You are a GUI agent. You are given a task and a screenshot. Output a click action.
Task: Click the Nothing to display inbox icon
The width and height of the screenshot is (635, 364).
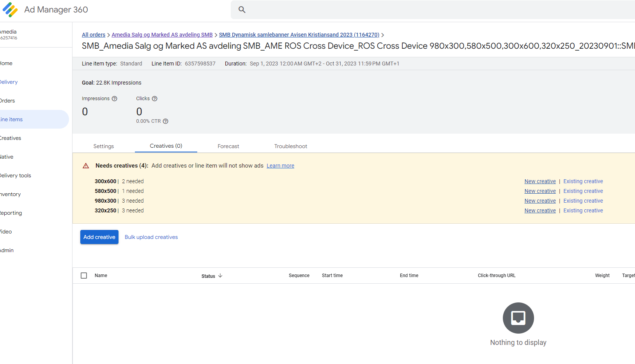518,318
